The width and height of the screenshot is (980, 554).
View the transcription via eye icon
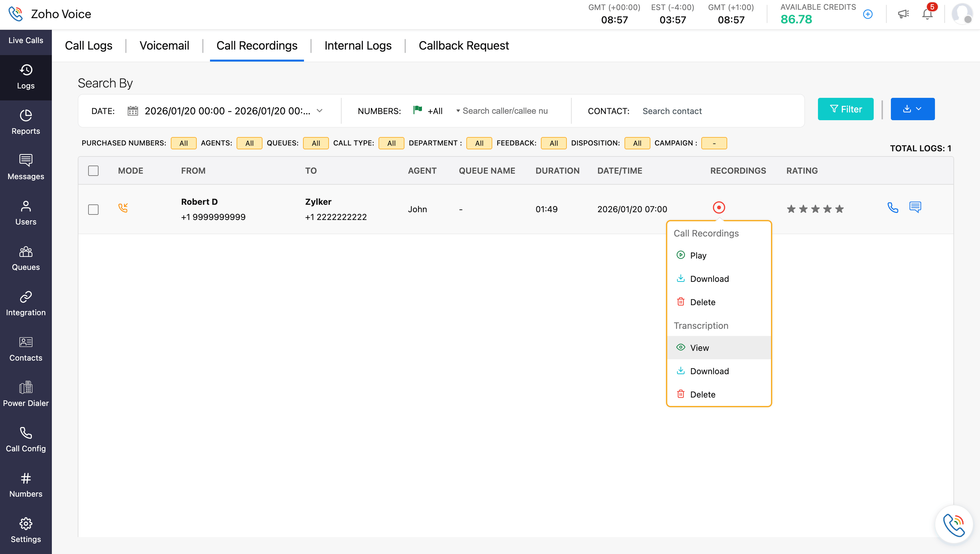(681, 347)
